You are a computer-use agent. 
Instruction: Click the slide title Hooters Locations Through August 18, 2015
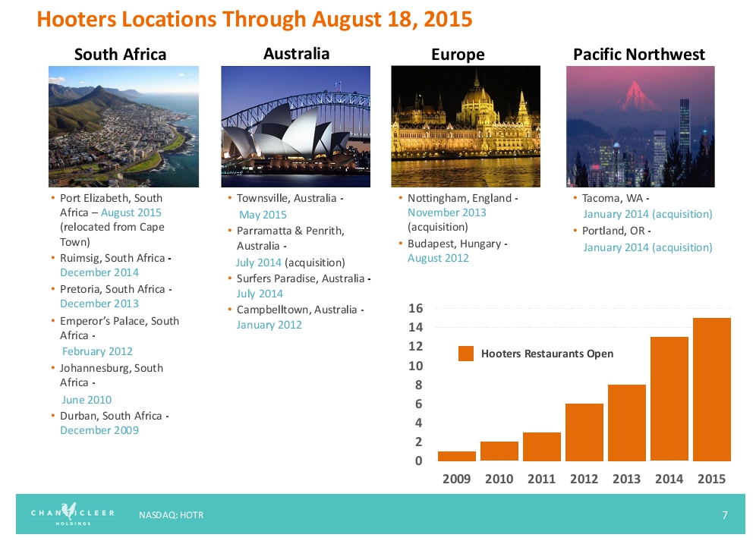254,19
